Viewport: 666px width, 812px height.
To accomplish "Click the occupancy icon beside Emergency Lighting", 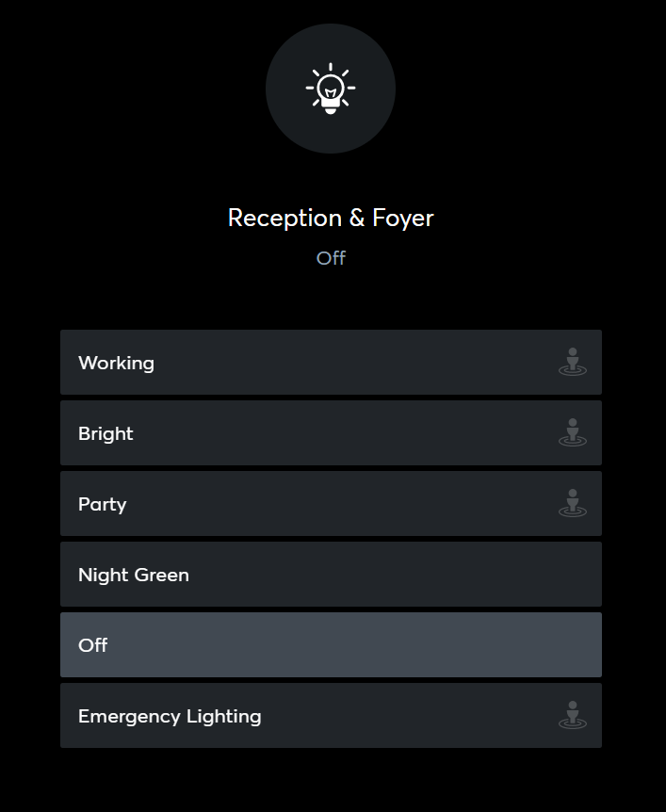I will click(572, 716).
